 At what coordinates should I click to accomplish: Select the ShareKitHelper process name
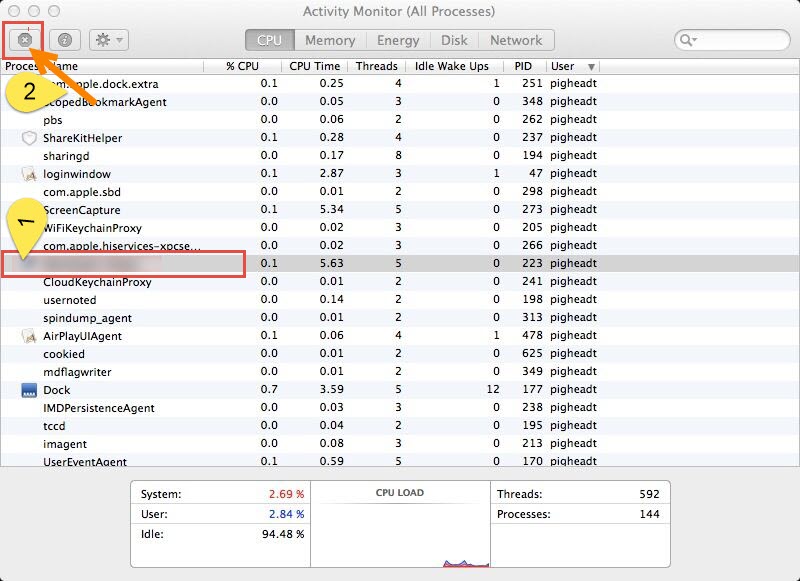[83, 138]
